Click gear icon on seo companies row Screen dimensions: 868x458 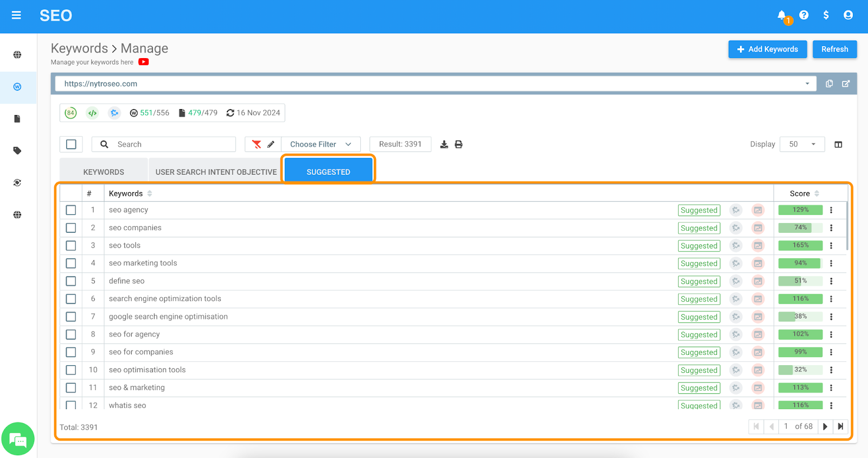click(736, 228)
